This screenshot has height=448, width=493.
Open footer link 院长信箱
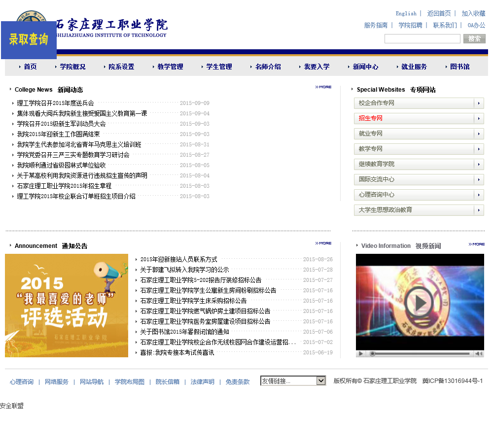[168, 382]
